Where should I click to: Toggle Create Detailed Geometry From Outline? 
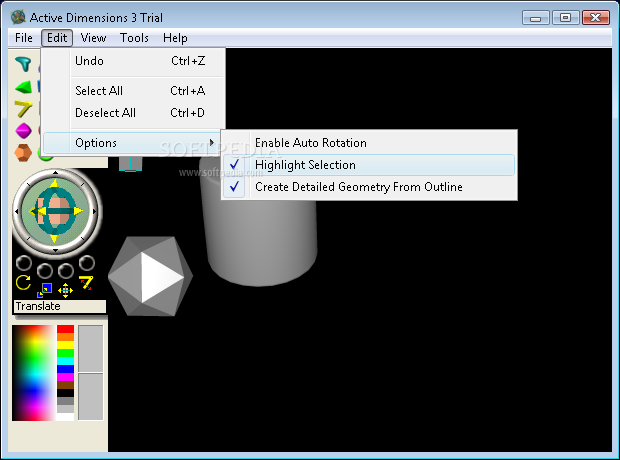point(369,187)
